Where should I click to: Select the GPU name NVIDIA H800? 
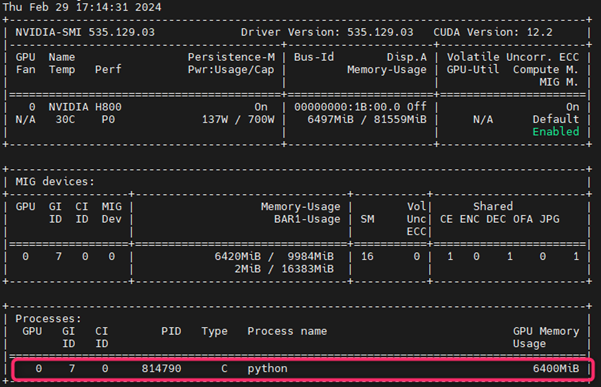[85, 107]
